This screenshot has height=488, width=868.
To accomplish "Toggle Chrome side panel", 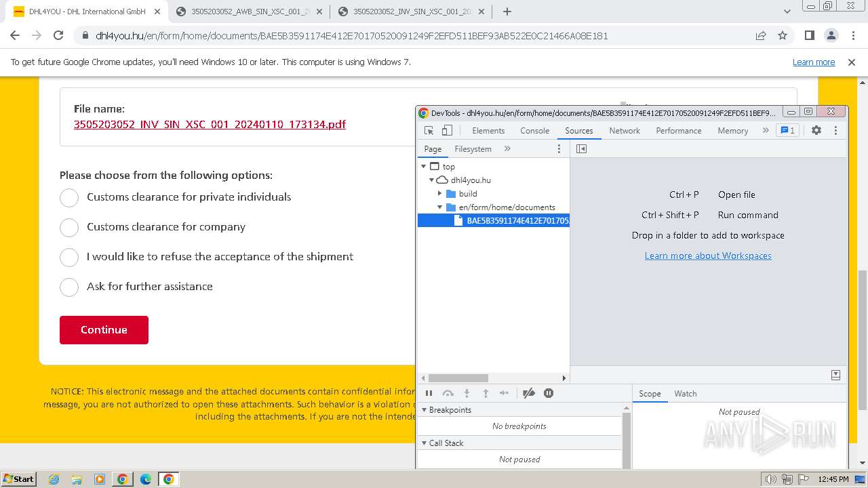I will click(809, 35).
